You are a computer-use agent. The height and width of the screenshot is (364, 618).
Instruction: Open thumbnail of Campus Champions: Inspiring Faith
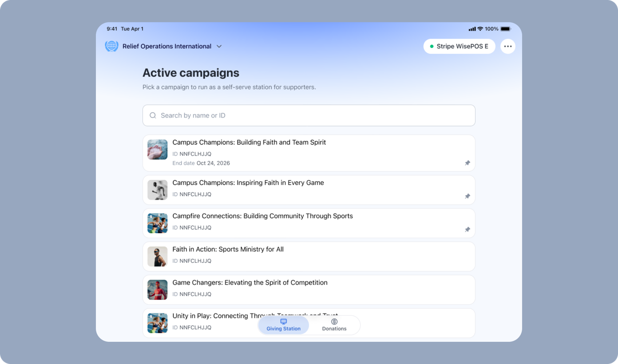click(158, 190)
